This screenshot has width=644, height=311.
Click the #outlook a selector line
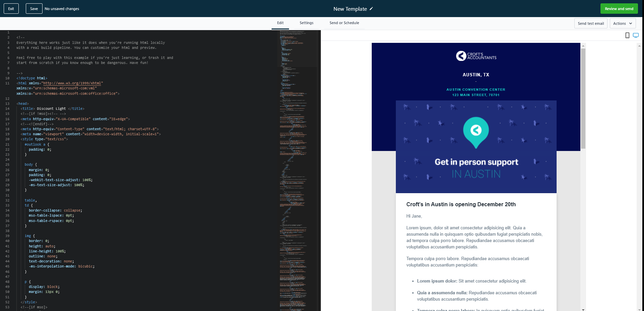point(37,144)
